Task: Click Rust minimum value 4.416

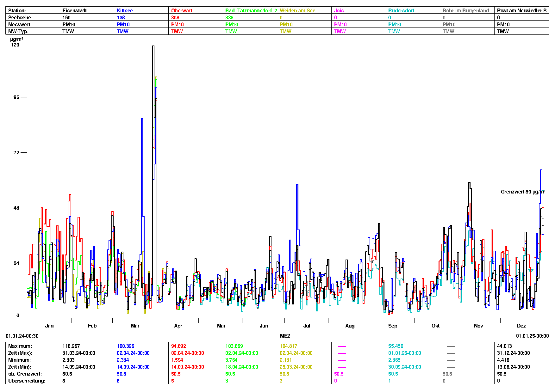Action: click(x=503, y=360)
